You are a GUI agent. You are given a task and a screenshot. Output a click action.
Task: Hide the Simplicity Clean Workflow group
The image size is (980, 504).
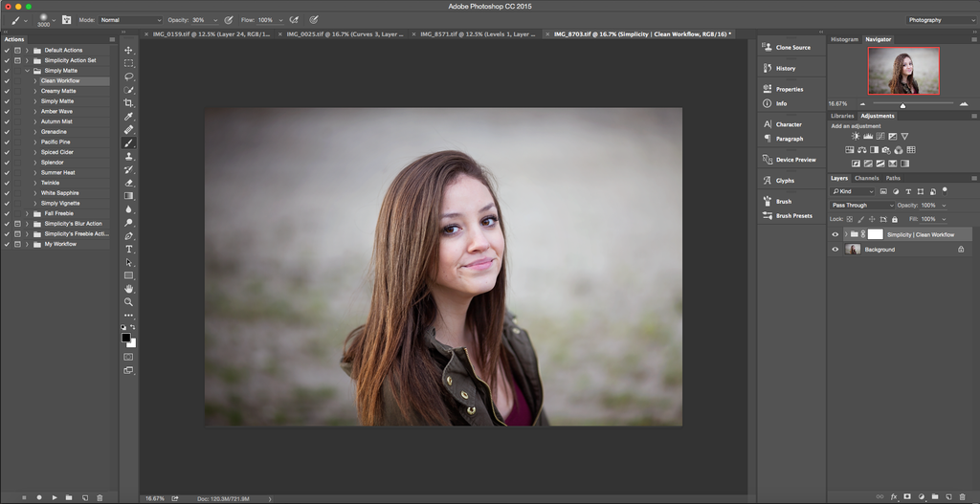[835, 234]
